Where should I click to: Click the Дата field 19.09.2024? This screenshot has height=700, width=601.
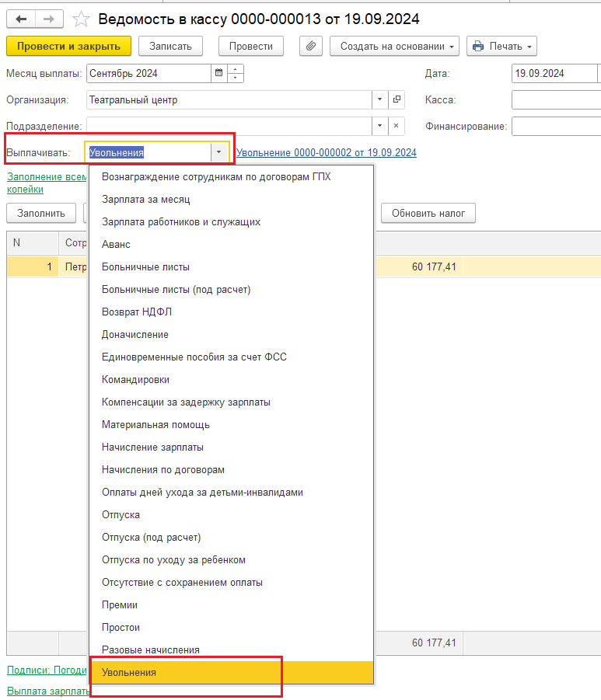click(x=554, y=73)
